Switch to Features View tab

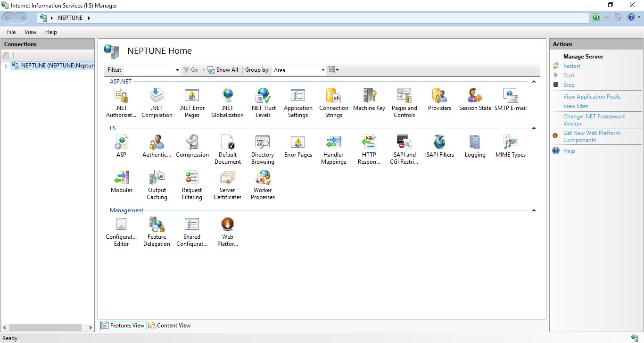pos(123,326)
